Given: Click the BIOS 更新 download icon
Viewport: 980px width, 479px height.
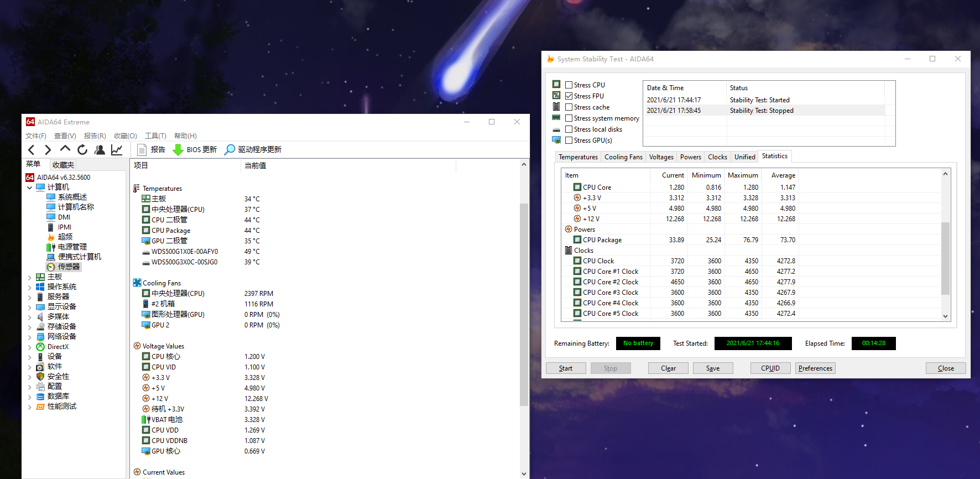Looking at the screenshot, I should coord(178,150).
